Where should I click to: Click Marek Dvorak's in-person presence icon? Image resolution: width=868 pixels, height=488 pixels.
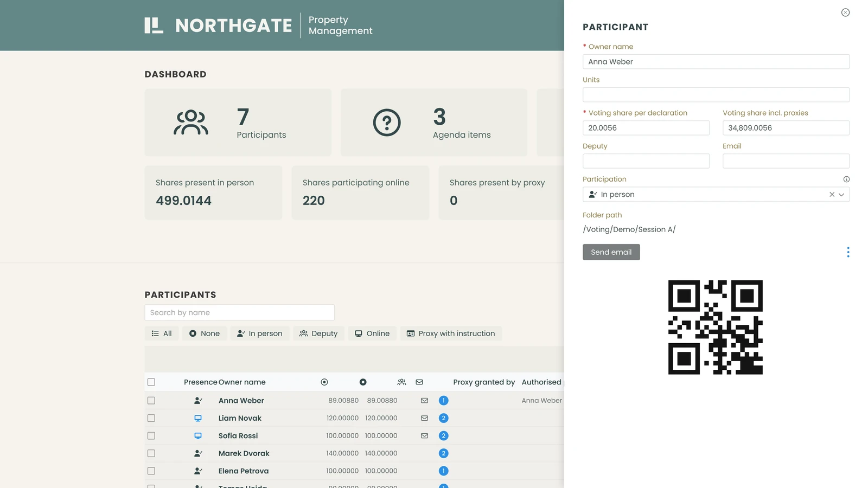point(198,453)
